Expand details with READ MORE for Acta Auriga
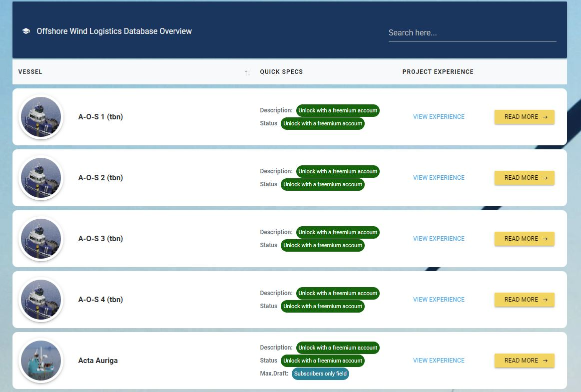 (524, 360)
